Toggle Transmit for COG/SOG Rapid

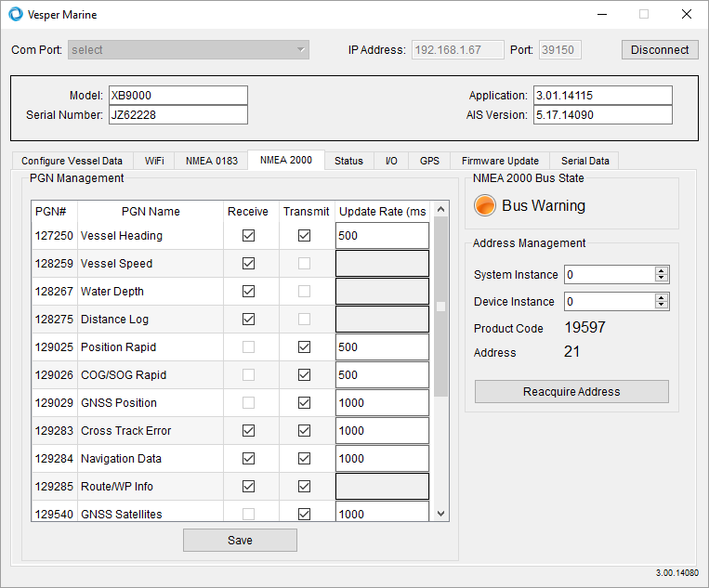click(304, 375)
